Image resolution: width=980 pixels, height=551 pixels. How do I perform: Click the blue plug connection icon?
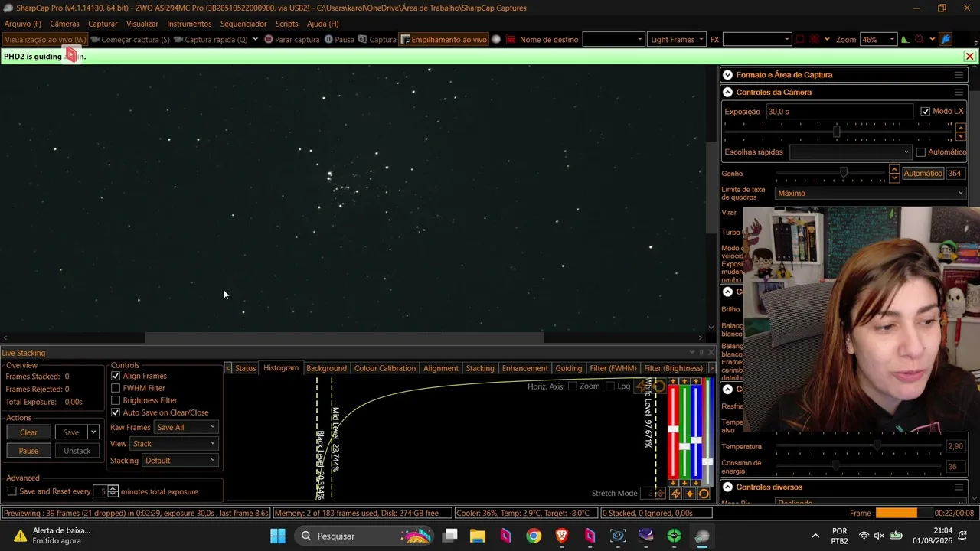point(946,39)
